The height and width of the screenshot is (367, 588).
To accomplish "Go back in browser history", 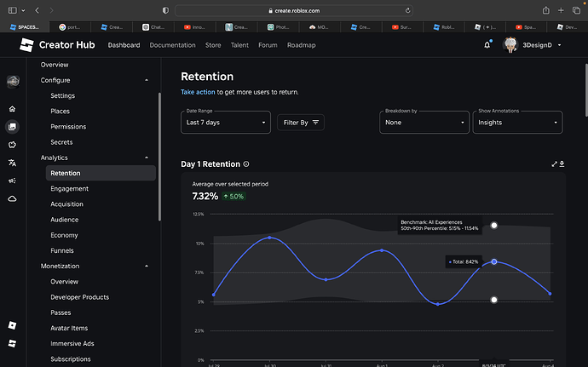I will [x=37, y=10].
